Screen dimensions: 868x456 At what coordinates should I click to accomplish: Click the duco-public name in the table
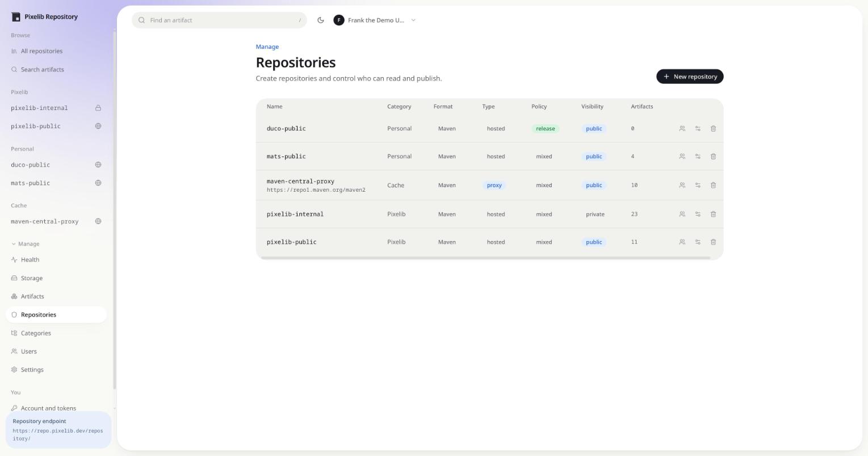(286, 129)
